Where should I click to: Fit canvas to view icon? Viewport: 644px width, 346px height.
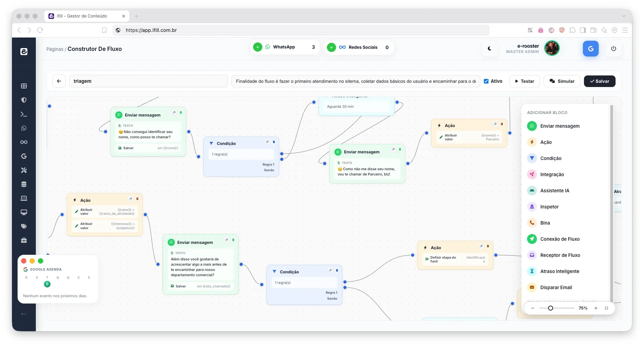(x=606, y=308)
